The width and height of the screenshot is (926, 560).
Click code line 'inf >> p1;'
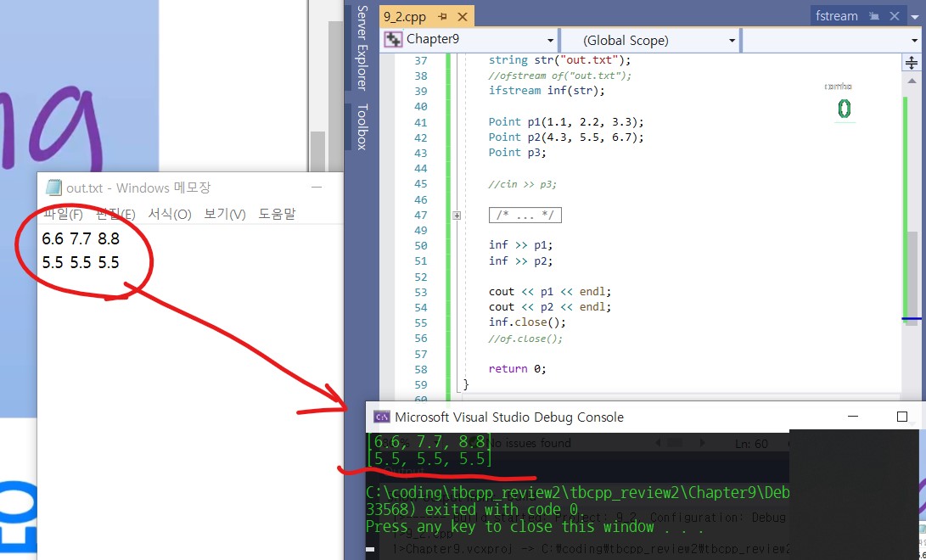tap(521, 245)
